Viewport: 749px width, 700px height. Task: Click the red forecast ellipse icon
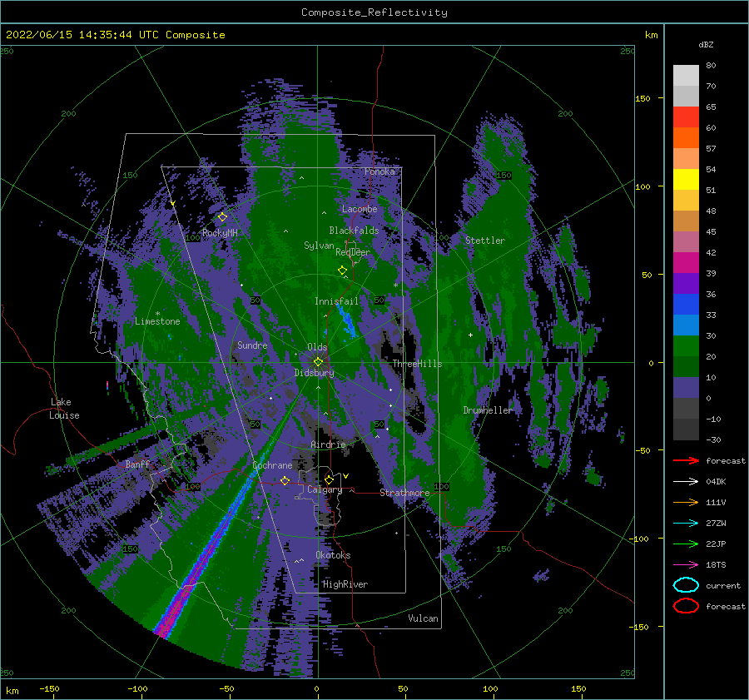coord(686,606)
